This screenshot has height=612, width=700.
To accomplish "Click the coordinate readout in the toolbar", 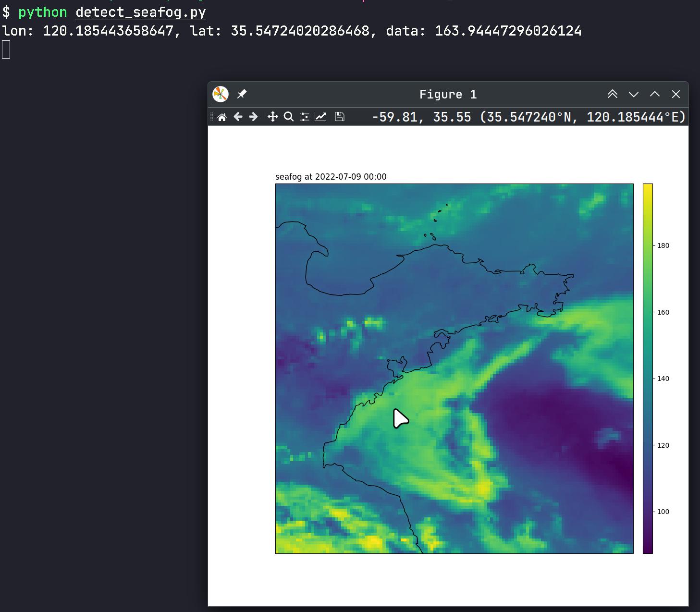I will 528,117.
